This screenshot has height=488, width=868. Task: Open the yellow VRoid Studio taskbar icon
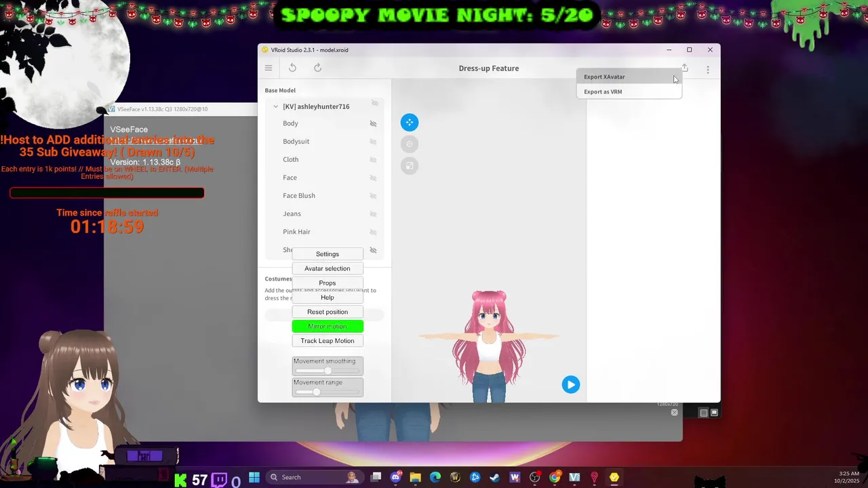614,477
